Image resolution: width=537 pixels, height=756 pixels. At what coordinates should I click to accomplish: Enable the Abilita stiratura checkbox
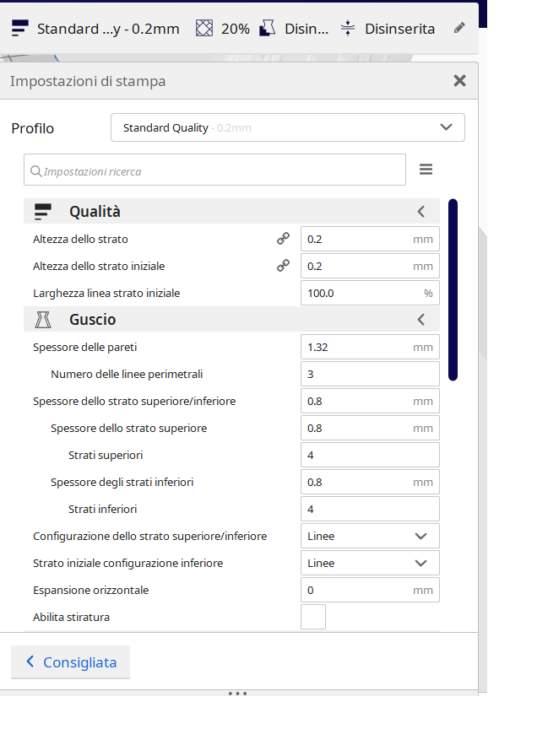click(313, 617)
